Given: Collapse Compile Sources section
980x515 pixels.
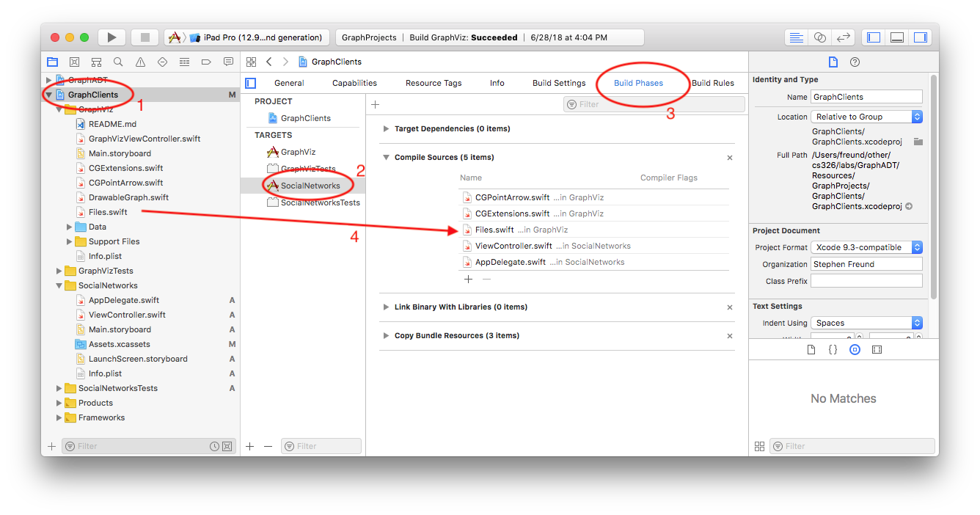Looking at the screenshot, I should coord(386,157).
